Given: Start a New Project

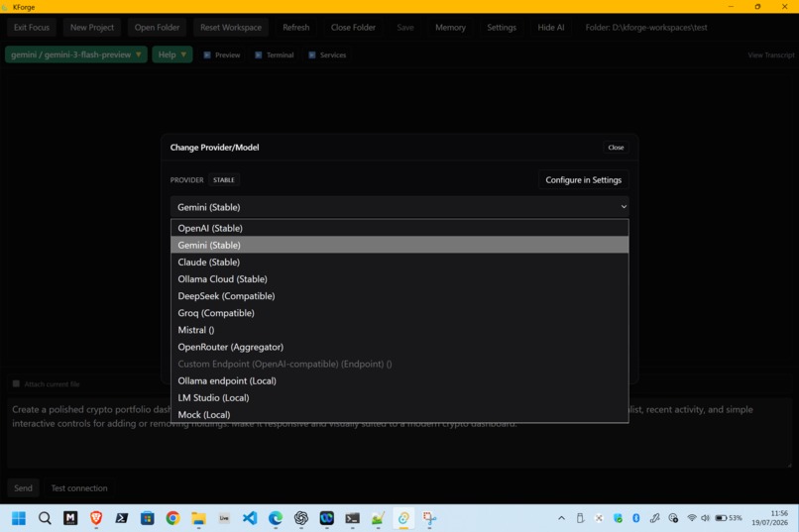Looking at the screenshot, I should coord(92,28).
